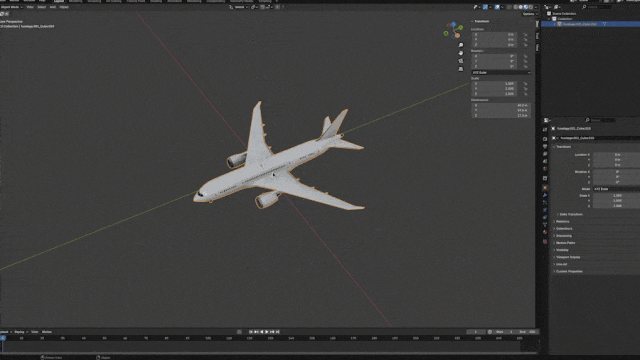The image size is (640, 360).
Task: Open the Physics properties tab
Action: (545, 210)
